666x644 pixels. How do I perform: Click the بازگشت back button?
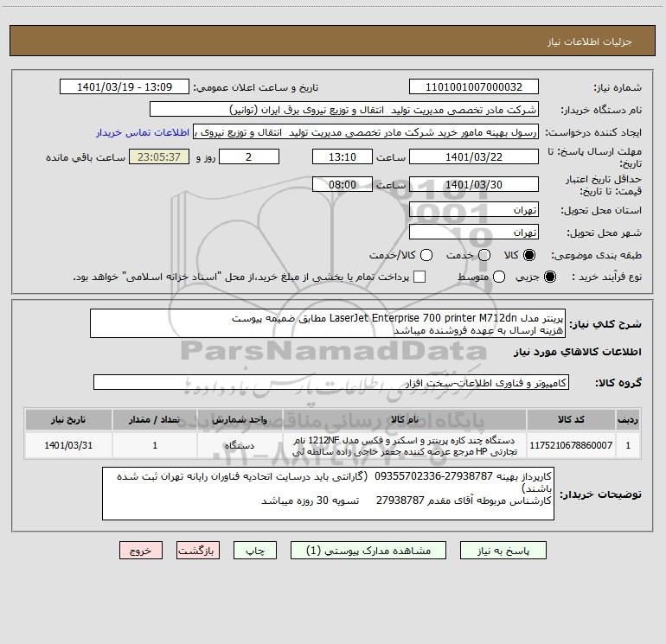[198, 551]
